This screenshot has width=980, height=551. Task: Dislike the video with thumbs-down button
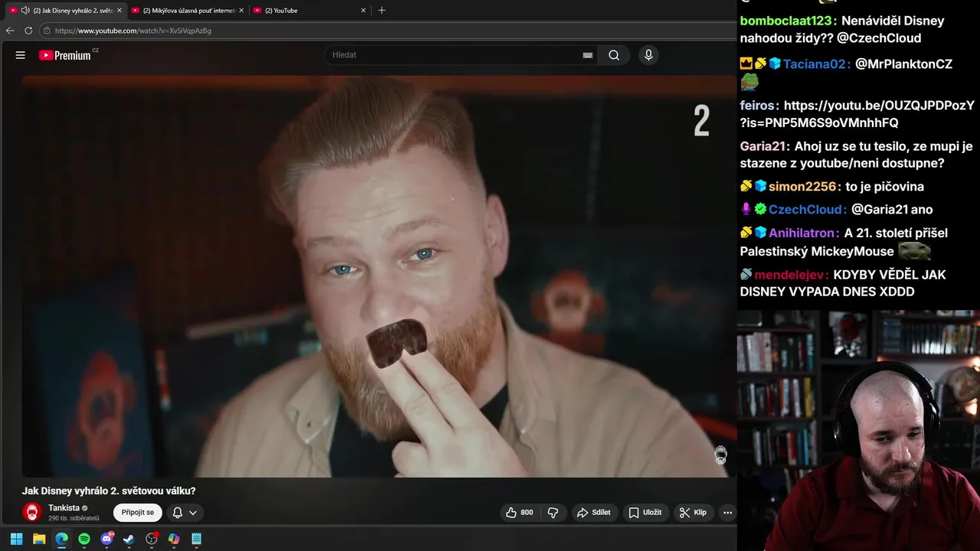[x=553, y=513]
